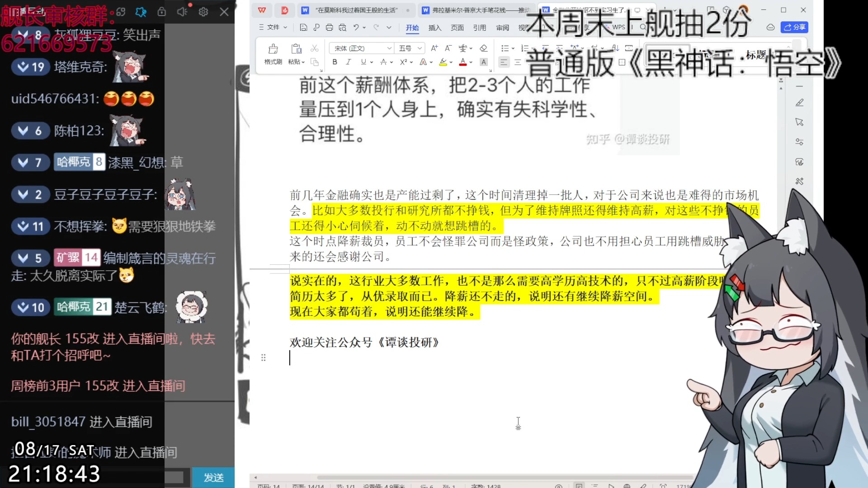Open the cloud comment icon beside Share
Screen dimensions: 868x488
(770, 28)
